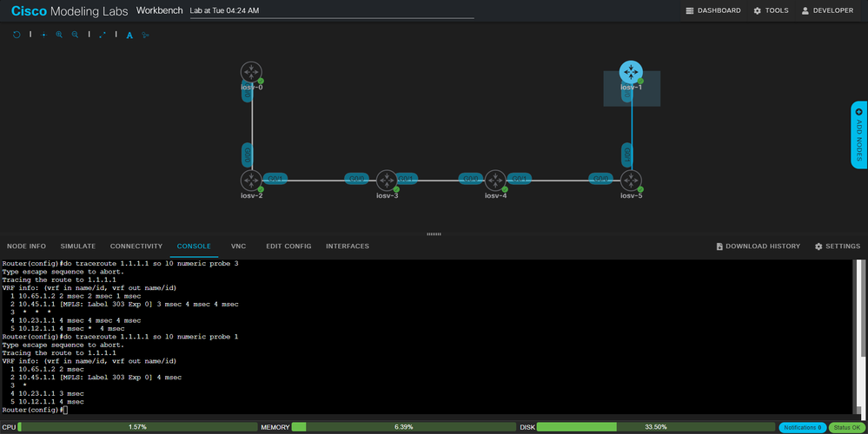Image resolution: width=868 pixels, height=434 pixels.
Task: Click the Status OK indicator
Action: click(847, 427)
